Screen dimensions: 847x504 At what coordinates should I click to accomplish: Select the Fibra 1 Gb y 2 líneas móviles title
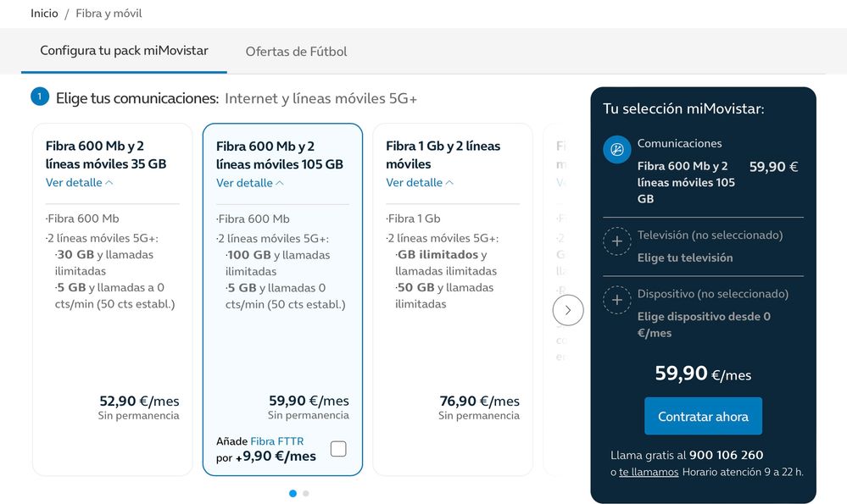pyautogui.click(x=443, y=155)
